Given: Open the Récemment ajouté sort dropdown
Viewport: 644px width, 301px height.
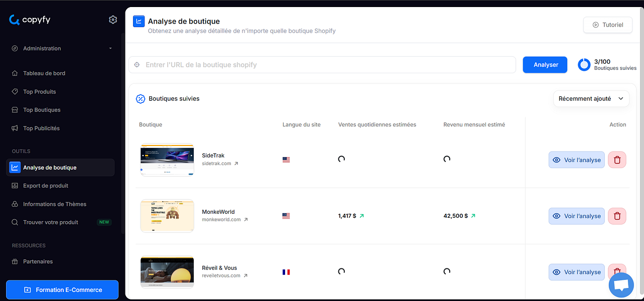Looking at the screenshot, I should pos(591,99).
